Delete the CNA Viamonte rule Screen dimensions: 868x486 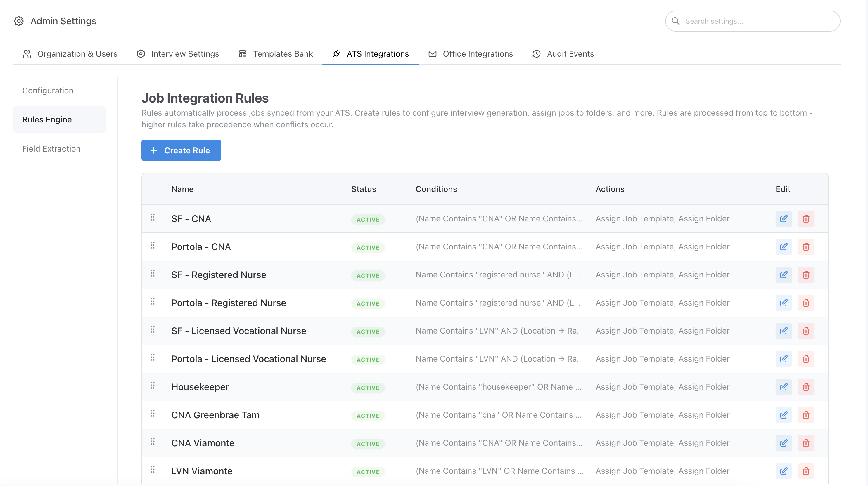click(x=806, y=443)
